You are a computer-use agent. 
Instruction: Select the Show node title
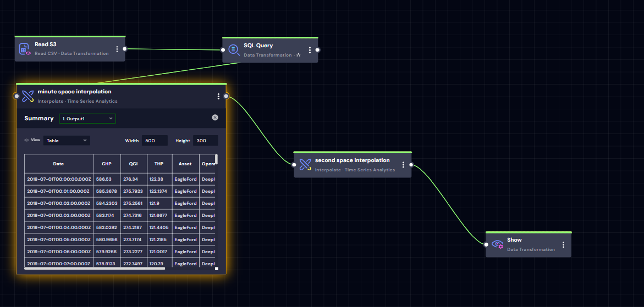[514, 240]
